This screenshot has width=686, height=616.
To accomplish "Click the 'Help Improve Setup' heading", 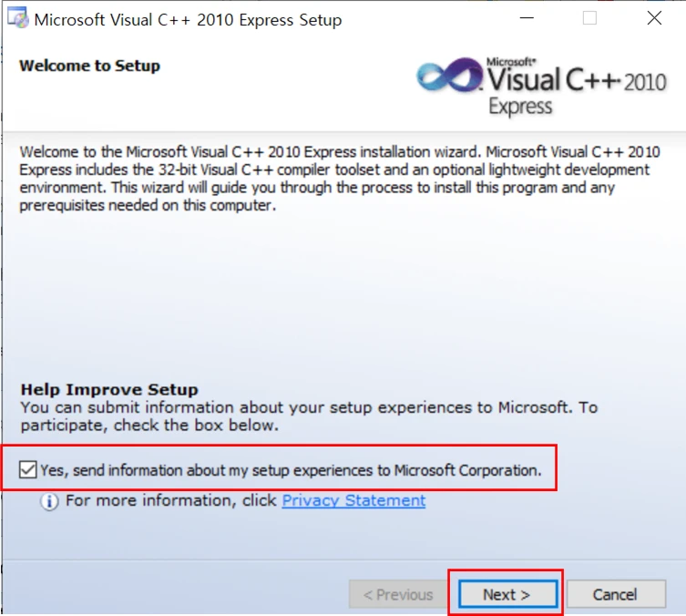I will point(109,389).
